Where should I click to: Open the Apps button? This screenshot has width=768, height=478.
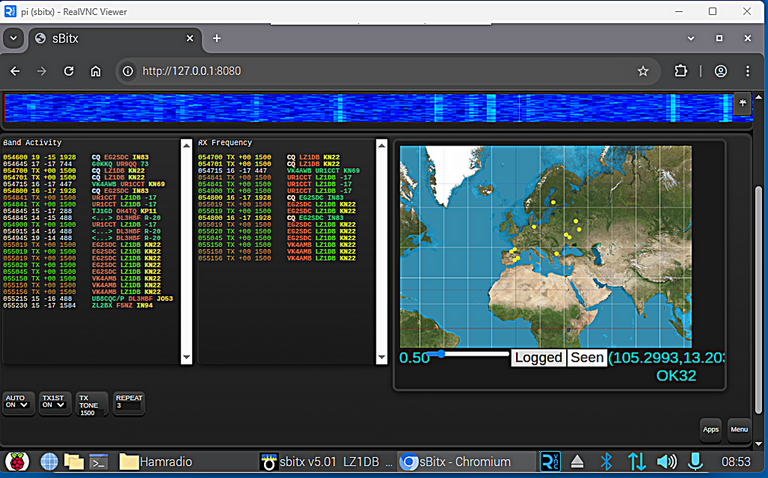click(x=711, y=429)
